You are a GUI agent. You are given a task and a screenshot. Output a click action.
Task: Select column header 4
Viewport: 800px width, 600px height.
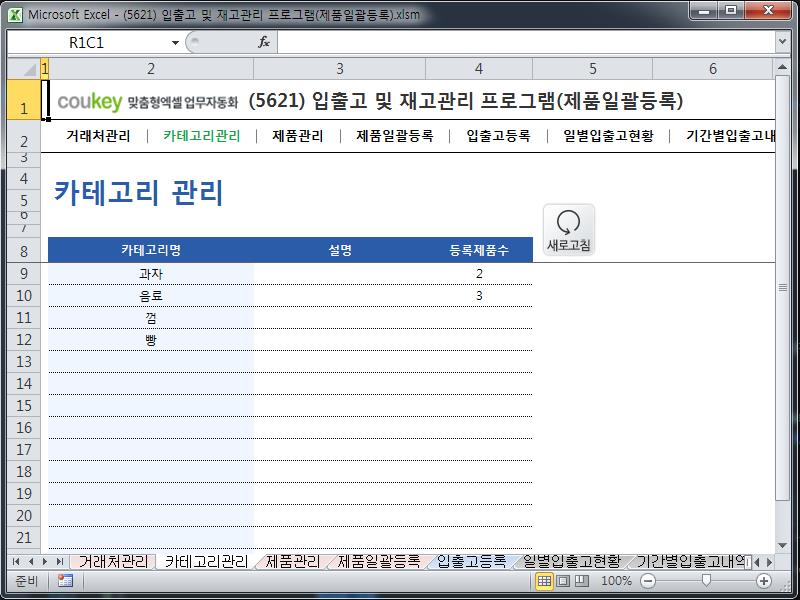pos(479,68)
